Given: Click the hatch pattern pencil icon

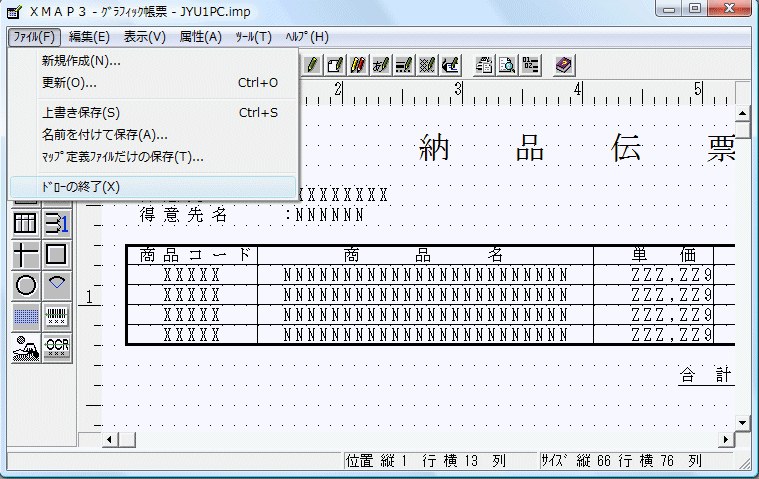Looking at the screenshot, I should coord(426,65).
